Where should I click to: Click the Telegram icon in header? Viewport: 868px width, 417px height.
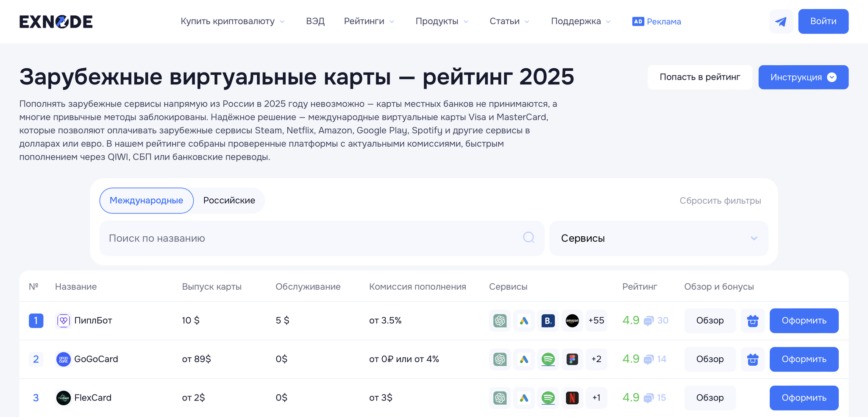(781, 22)
